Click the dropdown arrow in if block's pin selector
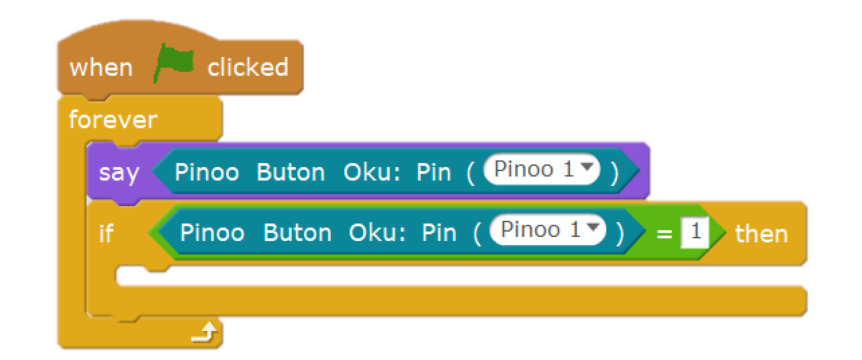Image resolution: width=862 pixels, height=360 pixels. click(x=592, y=227)
